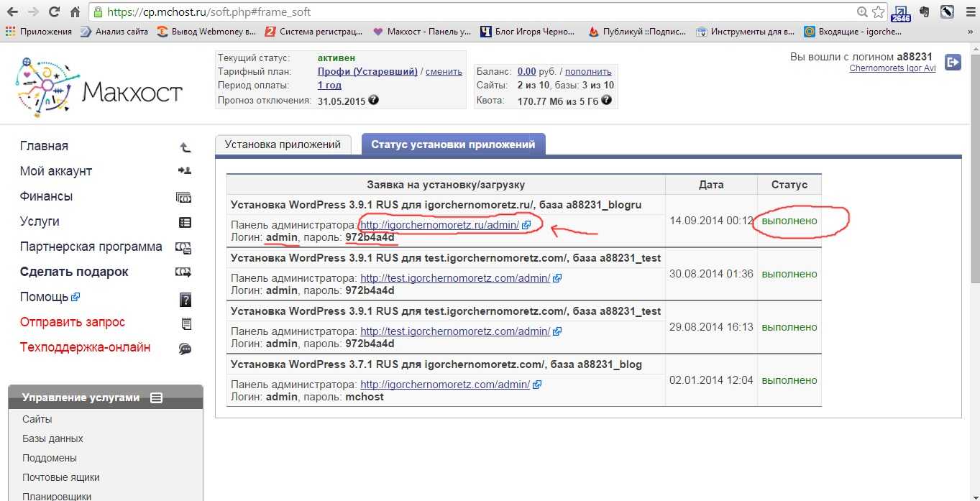Open the igorchernomoretz.ru/admin/ link
Viewport: 980px width, 501px height.
click(x=439, y=225)
